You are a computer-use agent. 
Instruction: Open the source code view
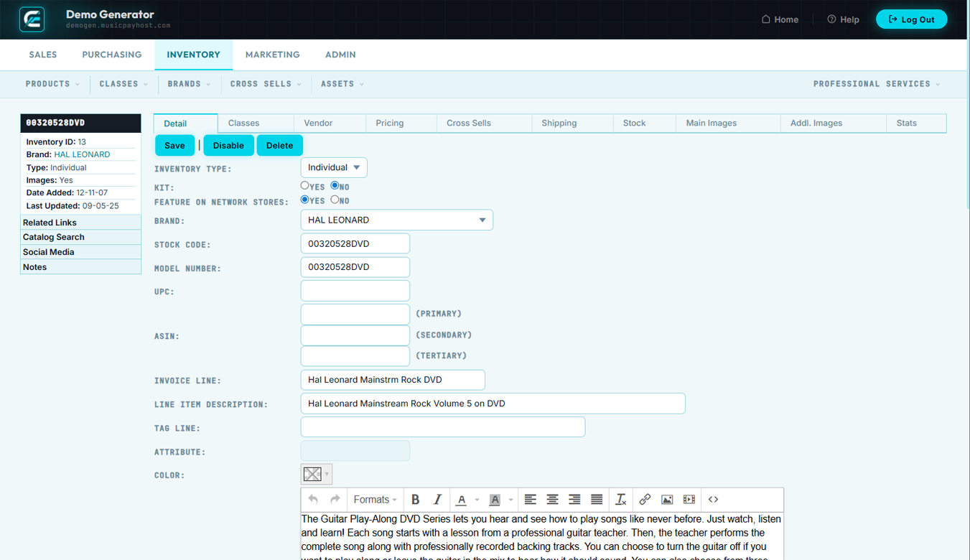point(713,500)
